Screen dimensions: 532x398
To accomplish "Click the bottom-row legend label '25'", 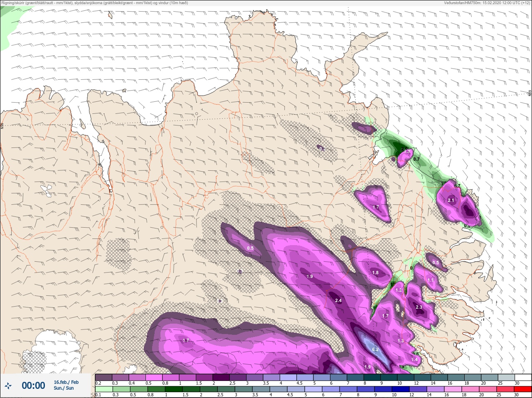I will point(500,395).
